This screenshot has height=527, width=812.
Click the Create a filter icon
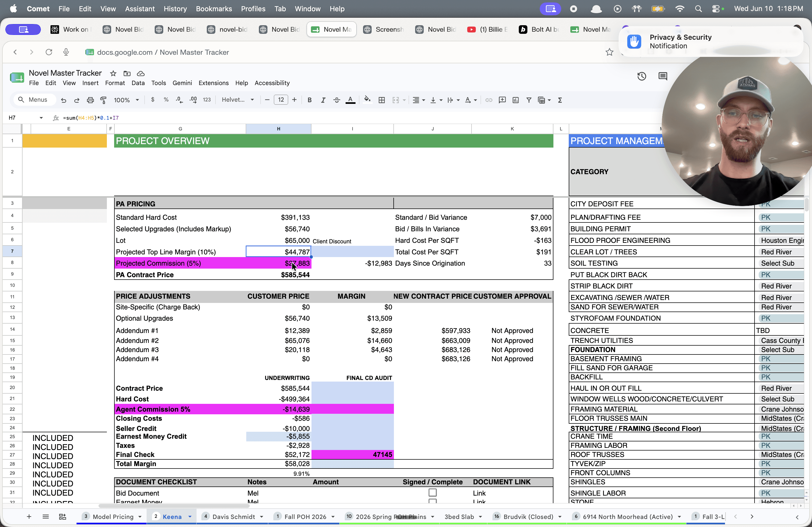click(x=529, y=100)
